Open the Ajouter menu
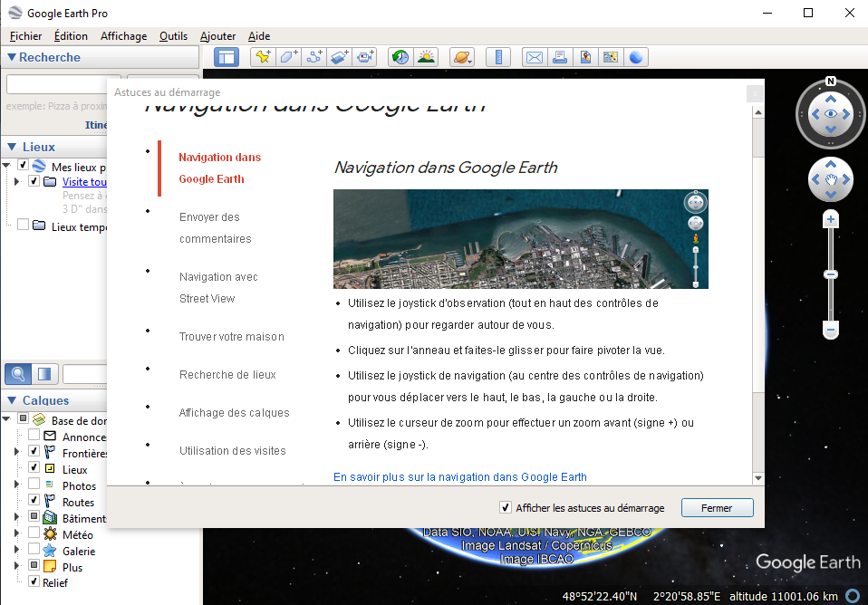Screen dimensions: 868x605 coord(217,36)
